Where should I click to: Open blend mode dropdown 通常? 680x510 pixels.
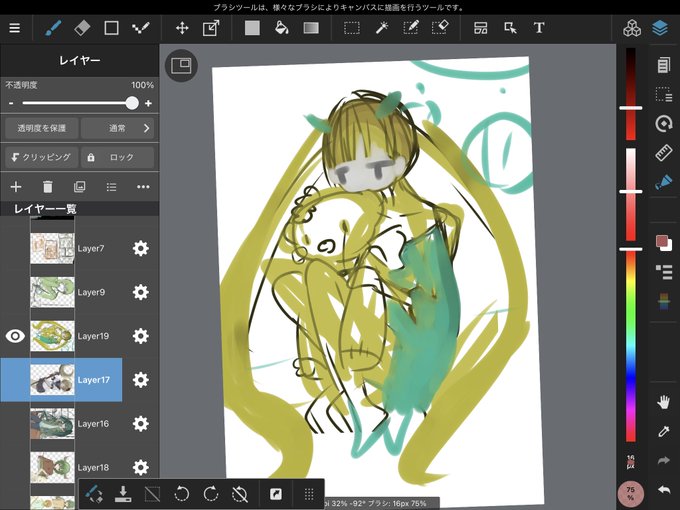(x=117, y=128)
